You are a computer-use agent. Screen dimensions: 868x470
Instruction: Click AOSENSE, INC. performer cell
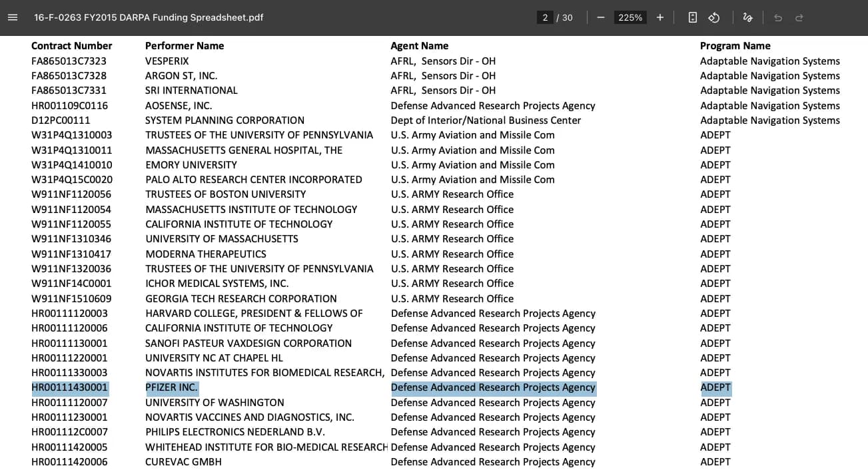tap(179, 106)
